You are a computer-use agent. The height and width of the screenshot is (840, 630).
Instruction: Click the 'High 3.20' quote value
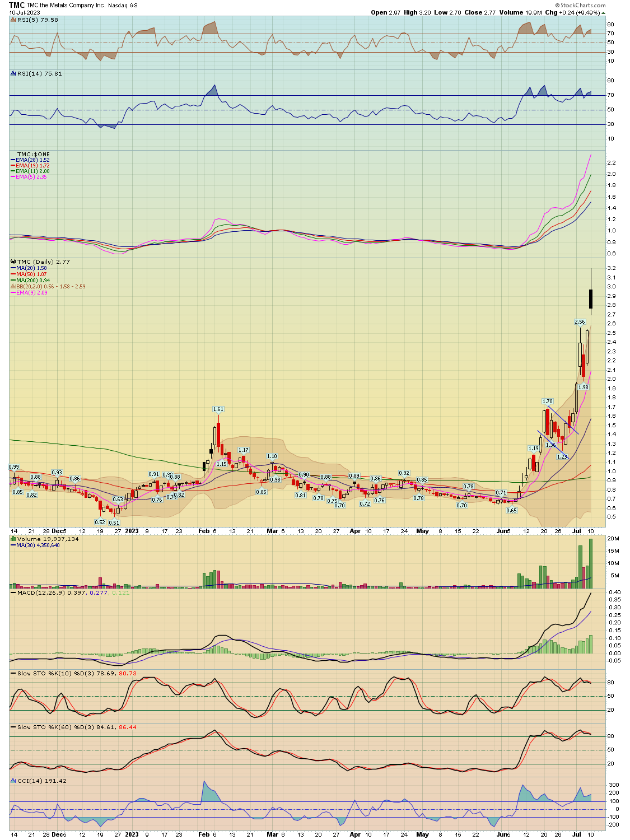[417, 12]
